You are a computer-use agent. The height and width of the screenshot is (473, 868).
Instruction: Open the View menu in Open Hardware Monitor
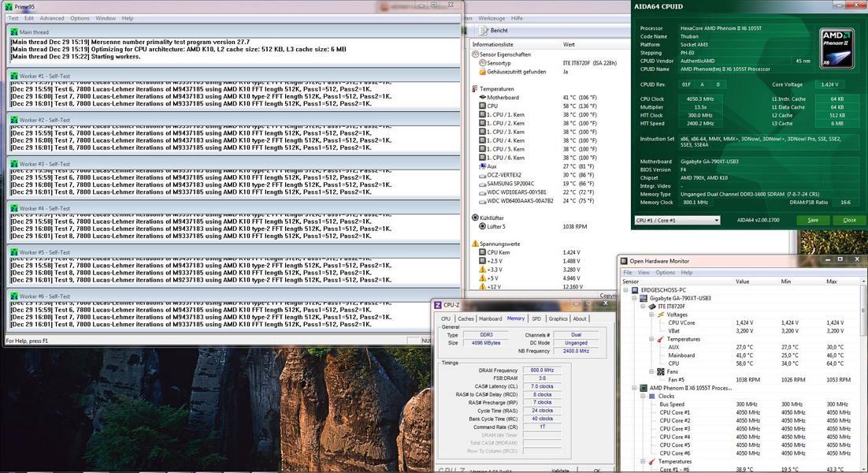click(x=644, y=273)
